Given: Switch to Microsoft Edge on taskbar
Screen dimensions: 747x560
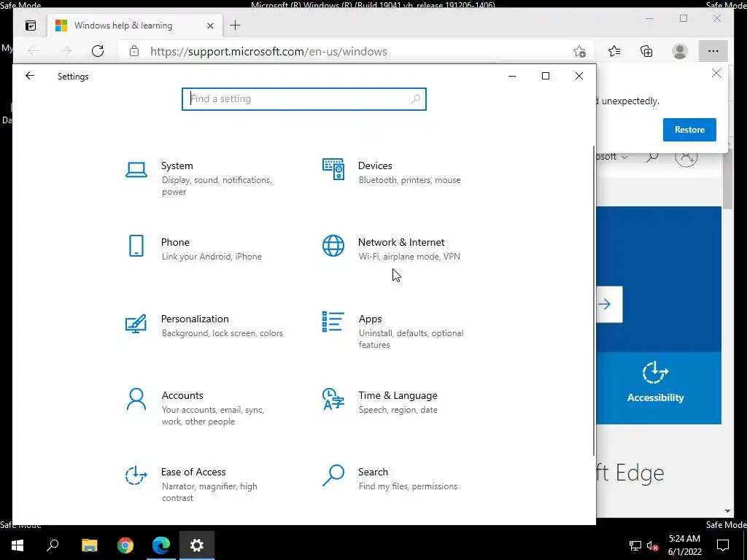Looking at the screenshot, I should (161, 545).
